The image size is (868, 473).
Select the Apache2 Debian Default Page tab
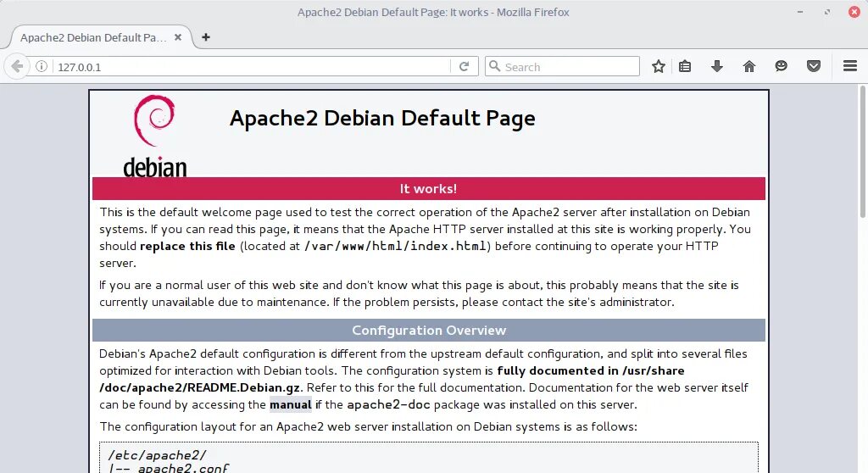click(101, 37)
